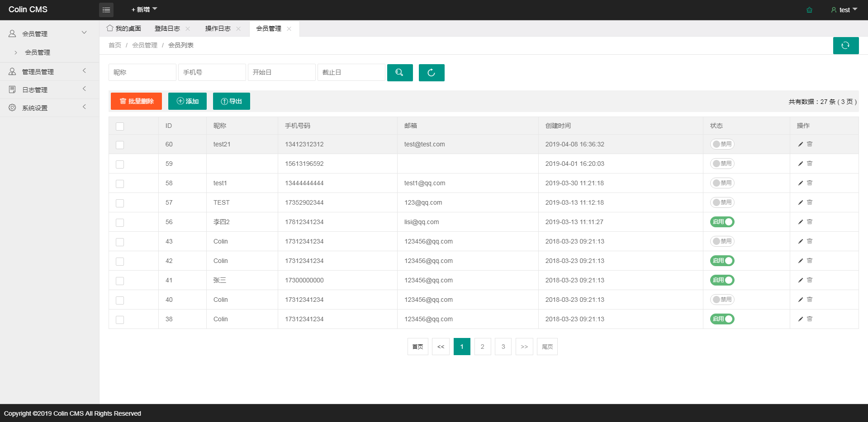Expand the 日志管理 sidebar menu

pos(49,89)
